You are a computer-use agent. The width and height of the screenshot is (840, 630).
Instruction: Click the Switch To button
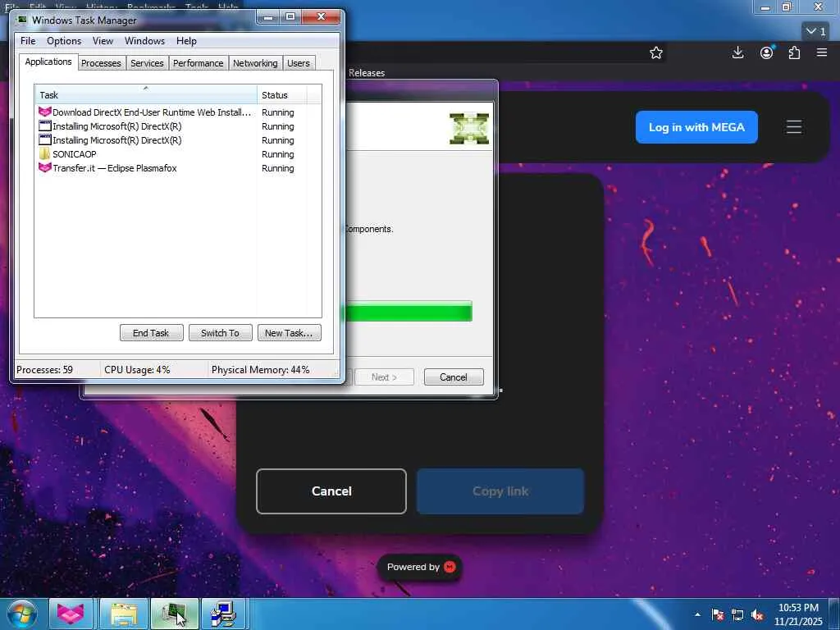[220, 333]
